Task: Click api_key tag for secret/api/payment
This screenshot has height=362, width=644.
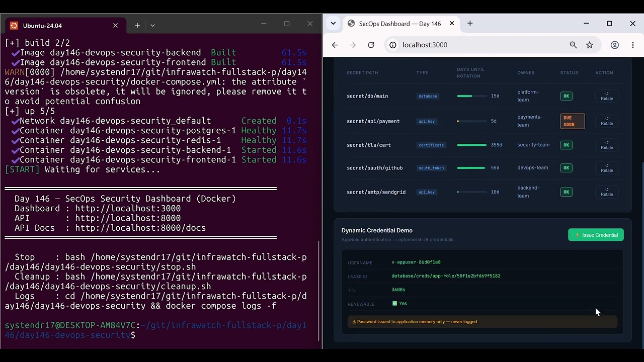Action: pos(427,121)
